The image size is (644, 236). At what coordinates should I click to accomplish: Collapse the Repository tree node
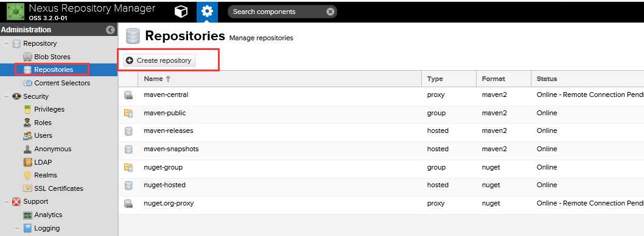7,43
